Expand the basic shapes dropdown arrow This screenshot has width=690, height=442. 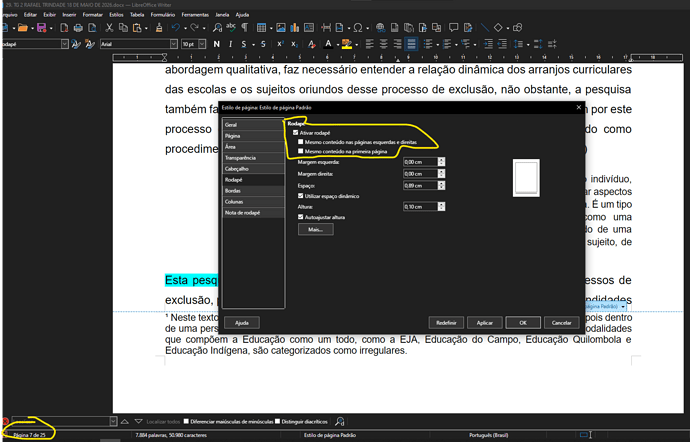click(x=507, y=28)
